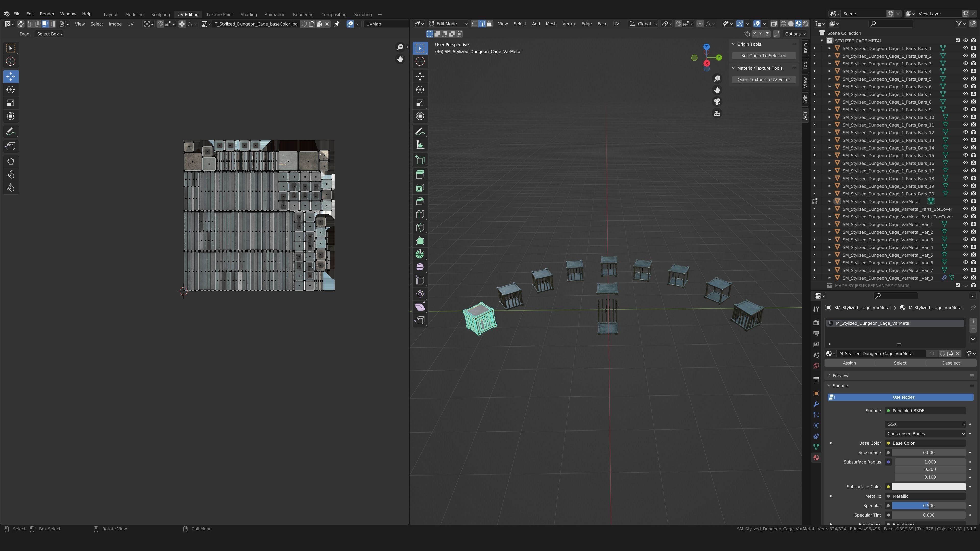Open the Mesh menu in viewport header
This screenshot has width=980, height=551.
coord(550,23)
